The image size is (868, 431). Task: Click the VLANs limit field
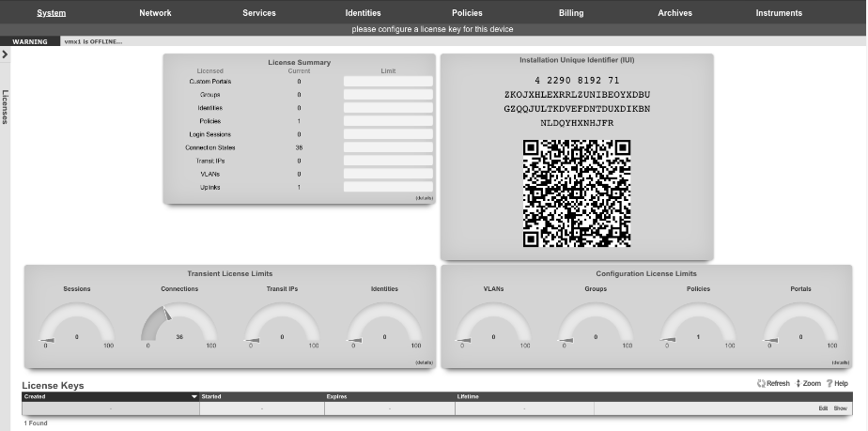coord(388,175)
